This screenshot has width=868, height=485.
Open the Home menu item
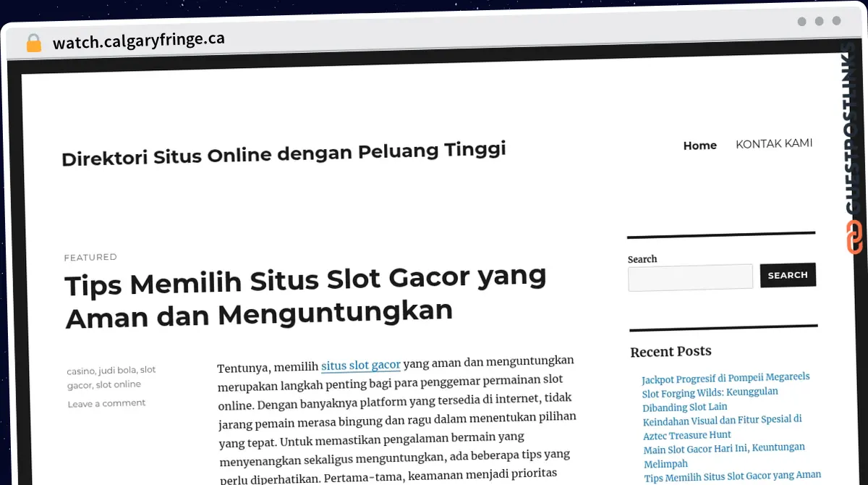tap(699, 145)
